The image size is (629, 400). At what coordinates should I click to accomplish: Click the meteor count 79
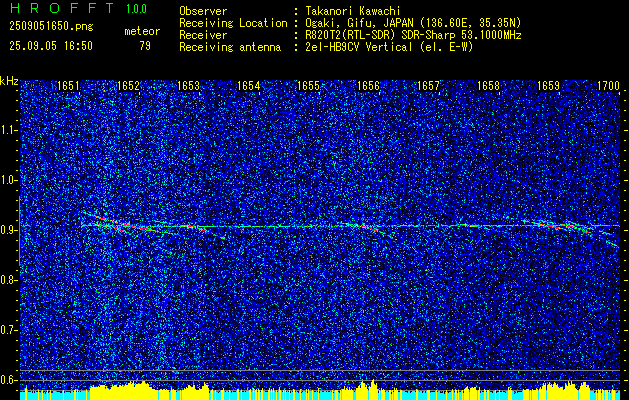click(145, 46)
